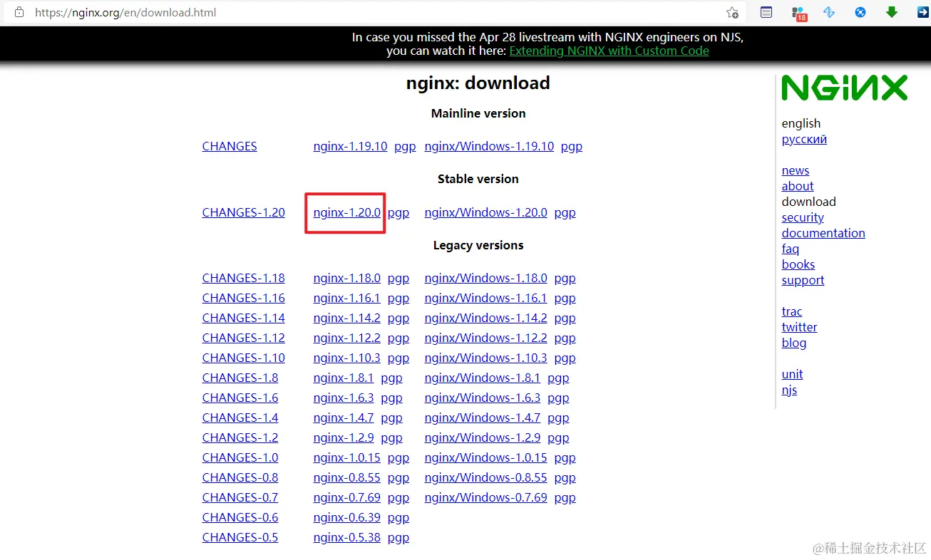Image resolution: width=931 pixels, height=560 pixels.
Task: Open CHANGES-1.4
Action: pyautogui.click(x=240, y=418)
